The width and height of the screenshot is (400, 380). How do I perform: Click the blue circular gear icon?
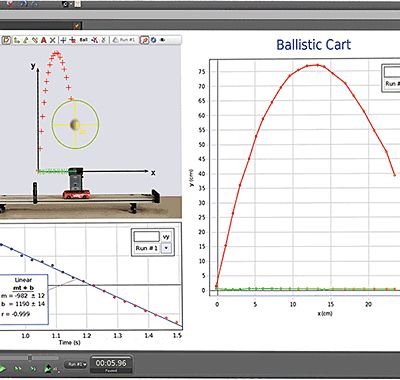point(153,40)
